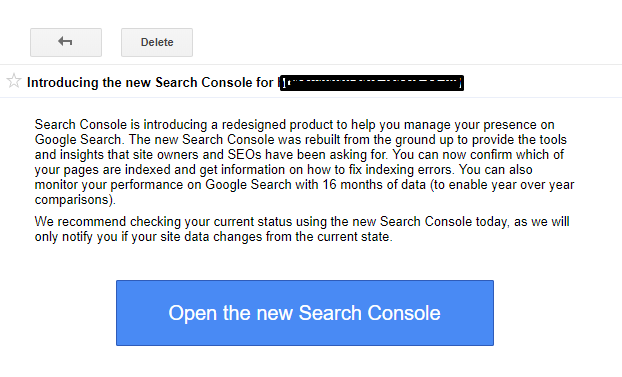Star the Search Console email
The image size is (622, 377).
click(x=14, y=81)
